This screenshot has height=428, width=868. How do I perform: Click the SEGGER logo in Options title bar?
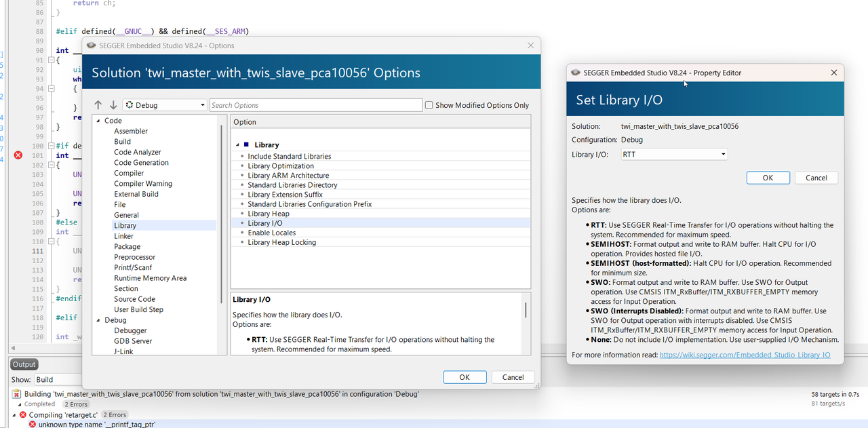click(x=92, y=45)
